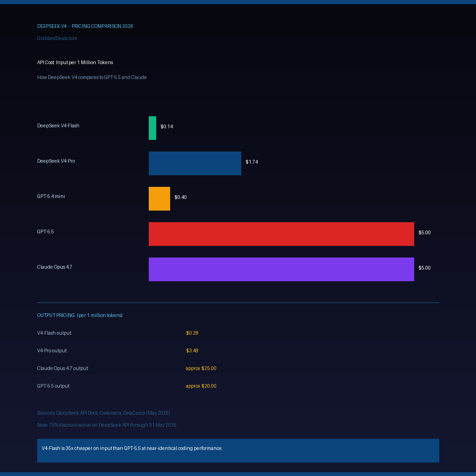Click the 'approx $20.00' price

pos(201,386)
